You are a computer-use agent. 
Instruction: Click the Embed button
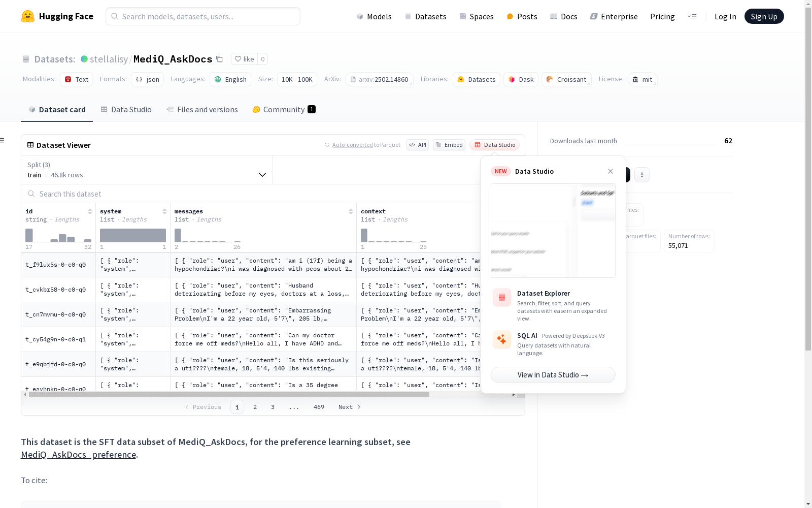(449, 145)
